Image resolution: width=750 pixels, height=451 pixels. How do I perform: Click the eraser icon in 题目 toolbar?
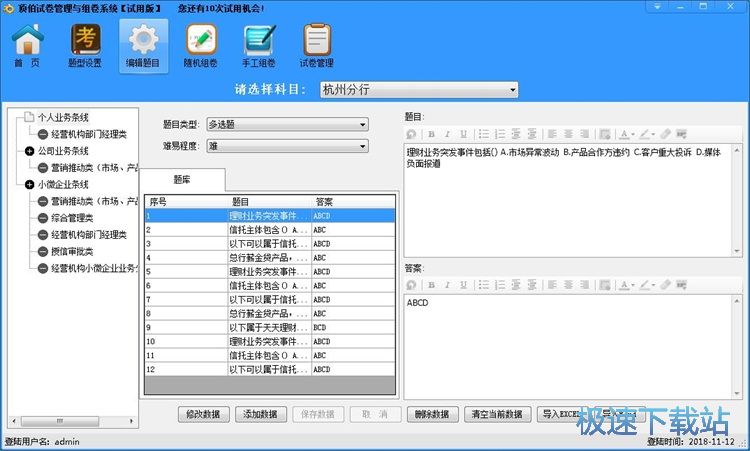coord(665,134)
